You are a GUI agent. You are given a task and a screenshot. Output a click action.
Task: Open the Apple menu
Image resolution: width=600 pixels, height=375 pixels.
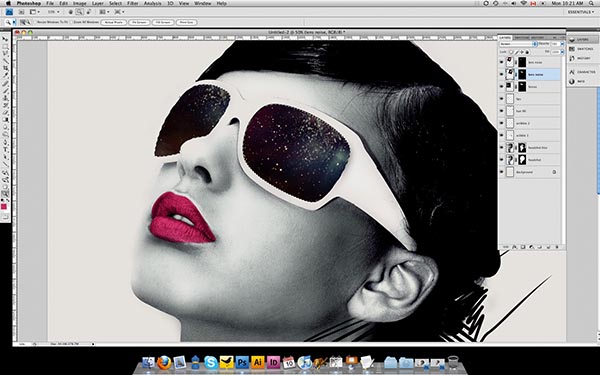[8, 3]
